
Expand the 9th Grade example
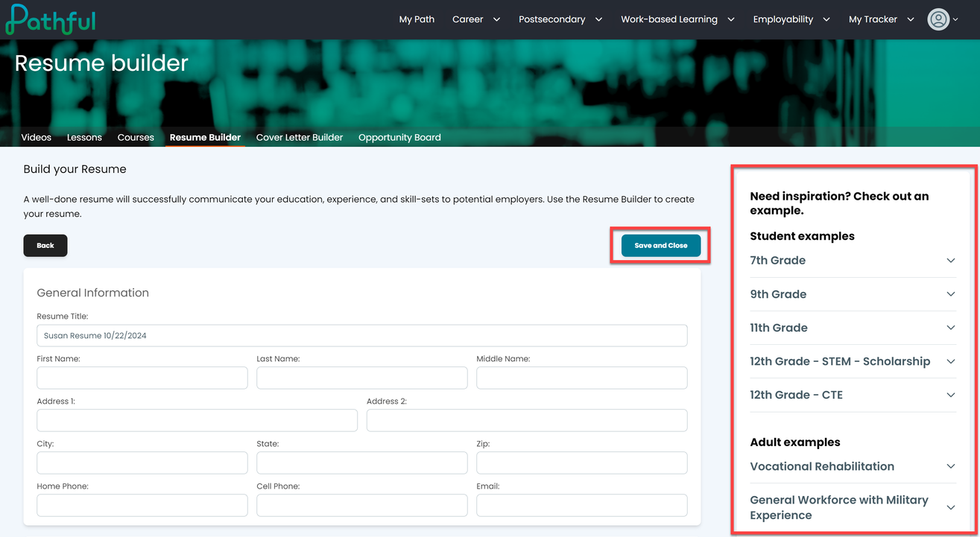853,294
